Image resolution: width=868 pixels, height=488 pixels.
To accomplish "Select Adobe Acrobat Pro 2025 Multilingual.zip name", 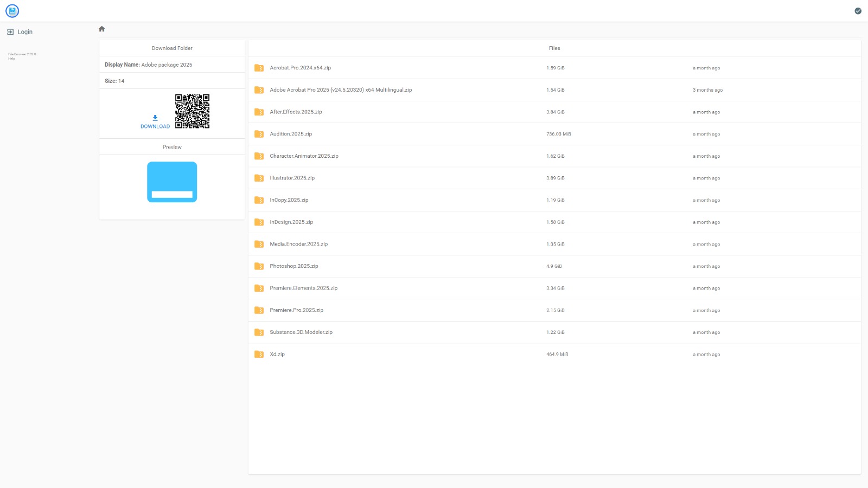I will tap(341, 90).
